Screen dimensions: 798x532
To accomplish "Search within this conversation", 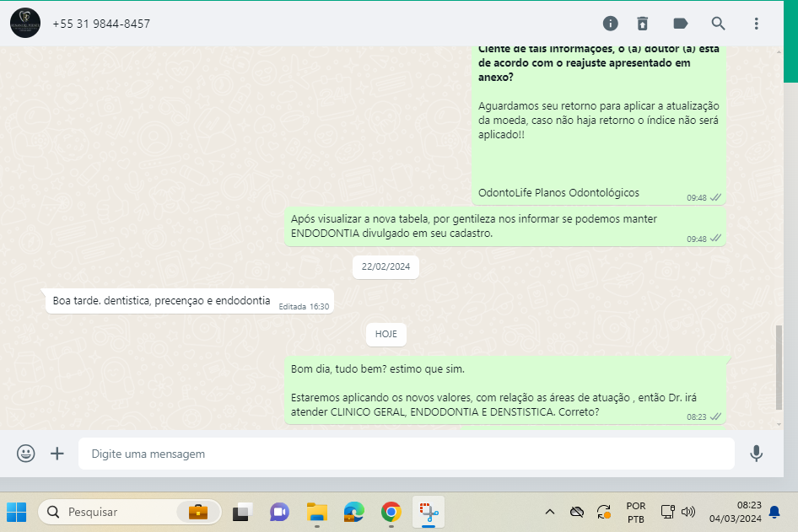I will (x=718, y=24).
